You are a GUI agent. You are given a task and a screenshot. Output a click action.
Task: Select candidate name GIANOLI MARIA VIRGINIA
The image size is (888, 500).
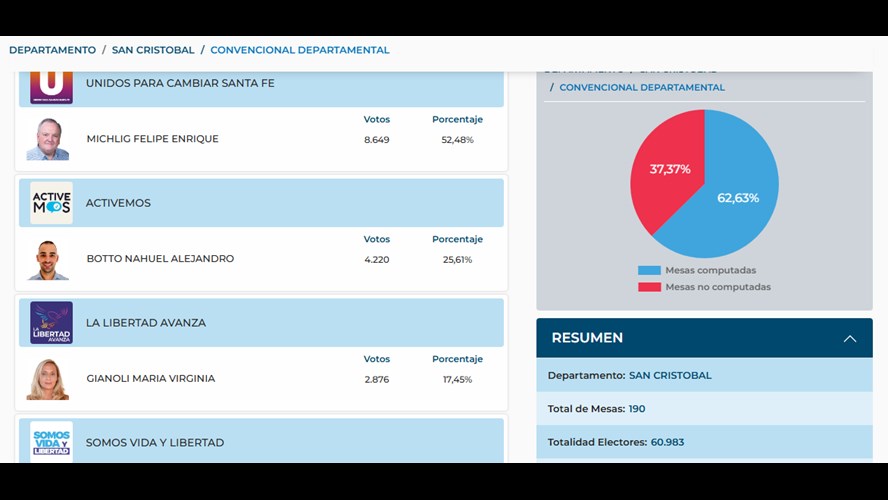pyautogui.click(x=151, y=378)
